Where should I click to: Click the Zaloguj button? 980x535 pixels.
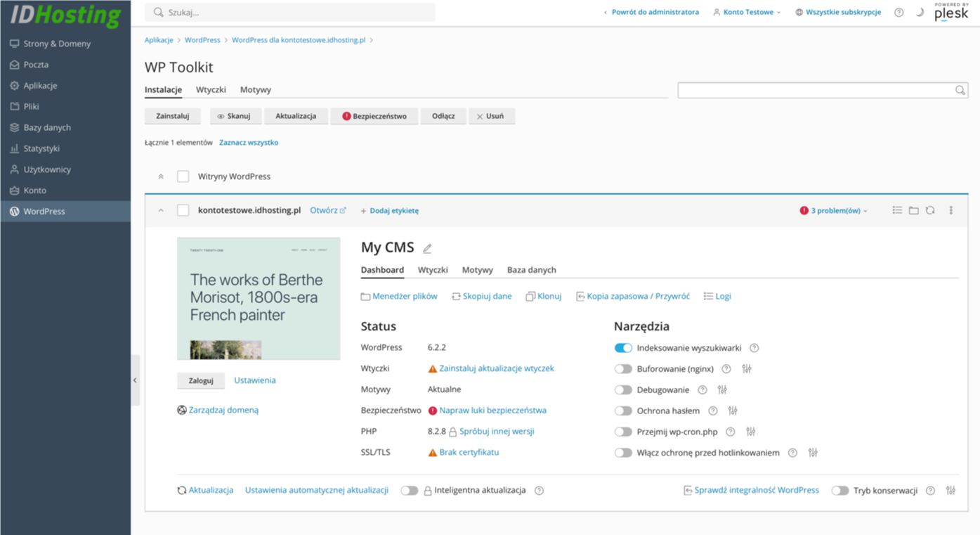[201, 380]
